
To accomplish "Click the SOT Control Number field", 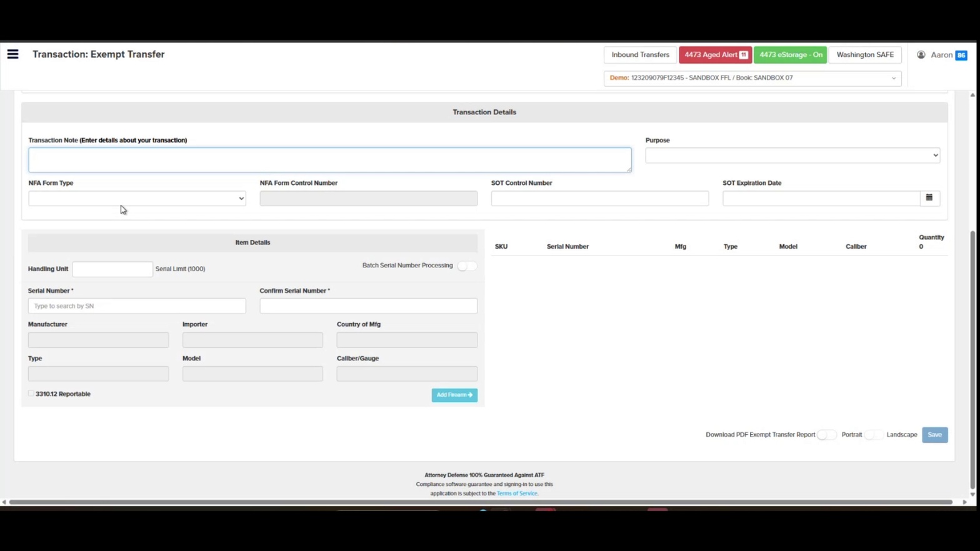I will [600, 199].
